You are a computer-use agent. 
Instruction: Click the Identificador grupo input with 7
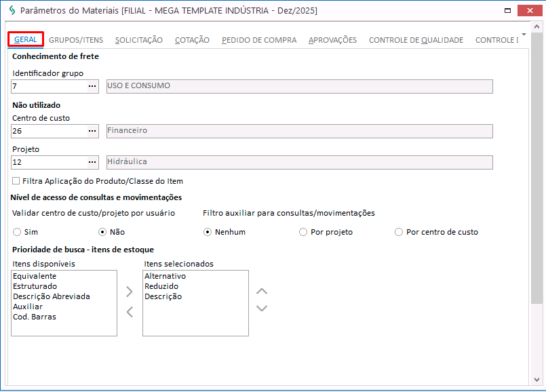click(49, 86)
